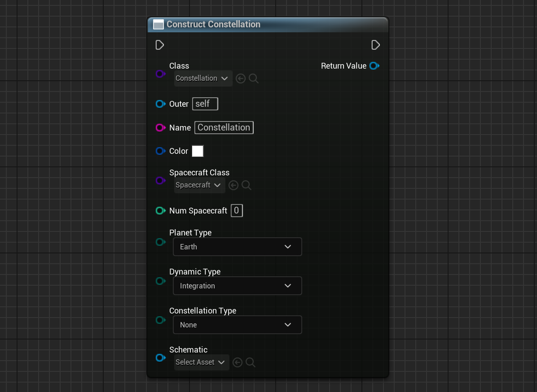Click the Num Spacecraft value field
Image resolution: width=537 pixels, height=392 pixels.
click(237, 210)
